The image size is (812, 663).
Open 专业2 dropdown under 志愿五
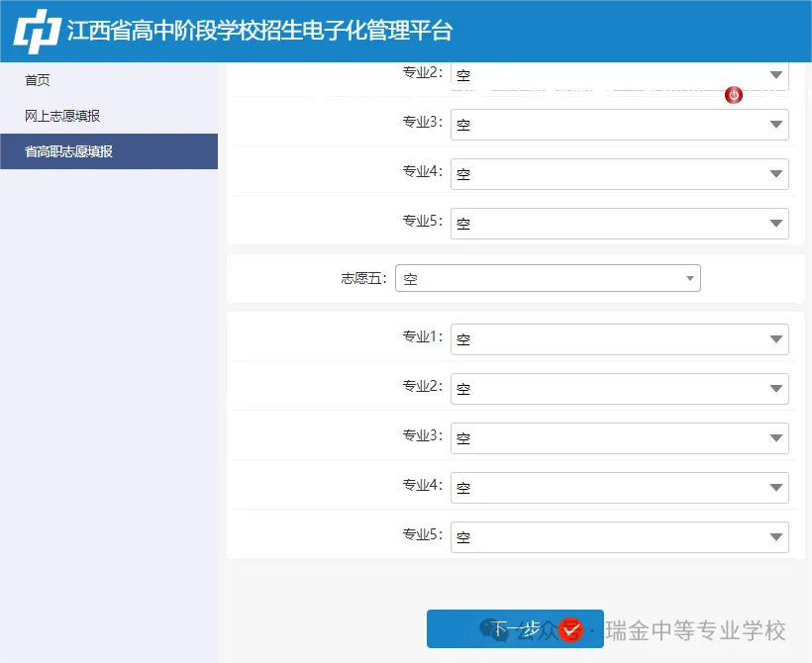(620, 389)
